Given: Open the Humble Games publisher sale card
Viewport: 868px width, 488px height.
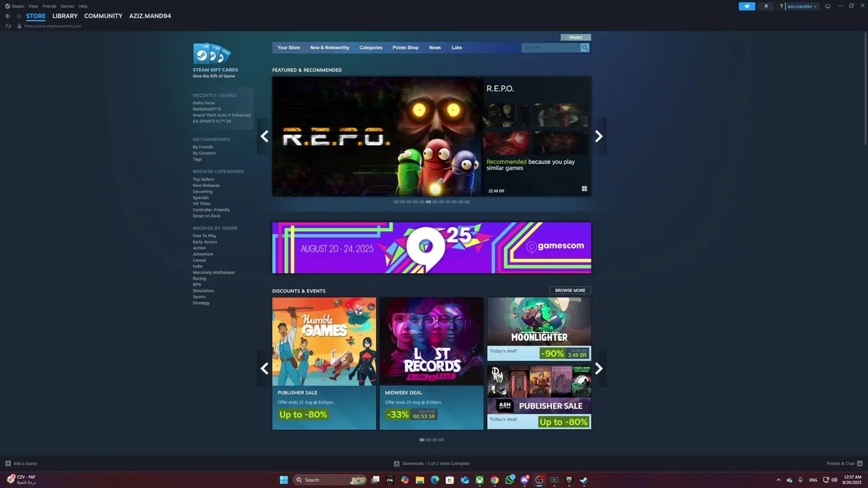Looking at the screenshot, I should point(324,363).
